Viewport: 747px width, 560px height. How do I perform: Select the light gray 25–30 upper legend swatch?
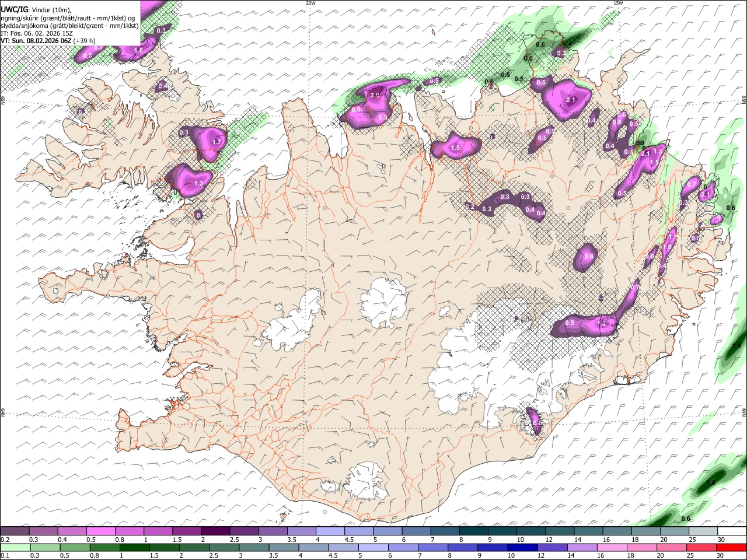tap(702, 531)
